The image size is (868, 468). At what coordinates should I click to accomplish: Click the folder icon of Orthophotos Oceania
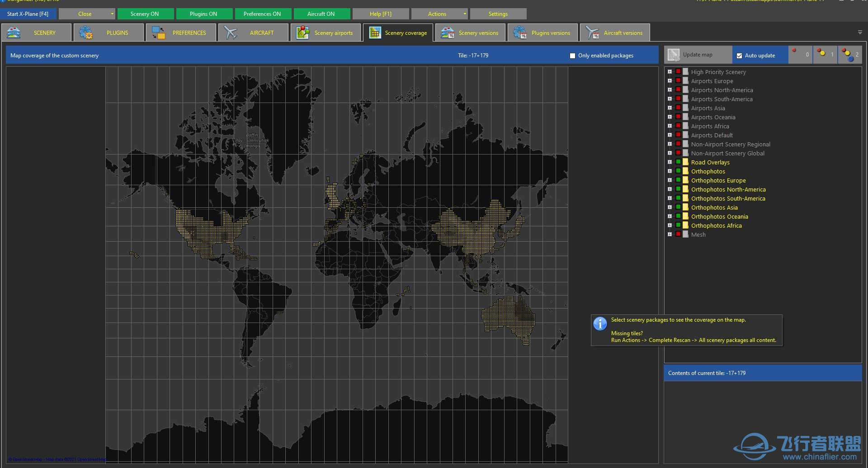coord(685,216)
